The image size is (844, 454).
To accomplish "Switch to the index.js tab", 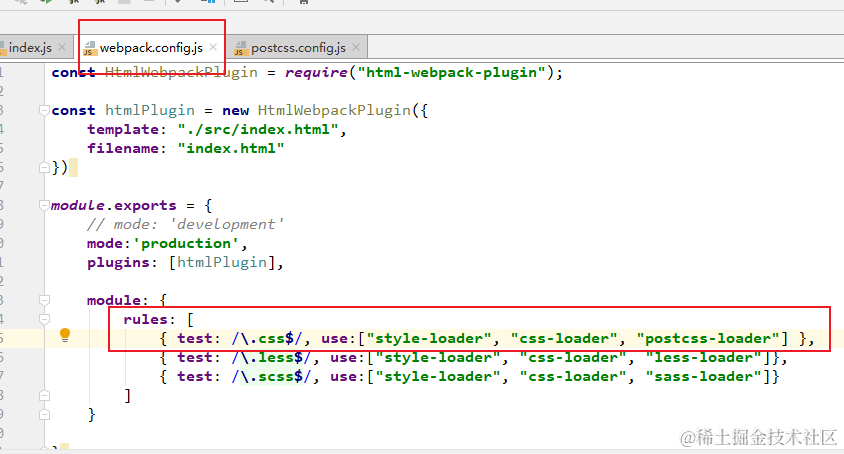I will pos(30,48).
